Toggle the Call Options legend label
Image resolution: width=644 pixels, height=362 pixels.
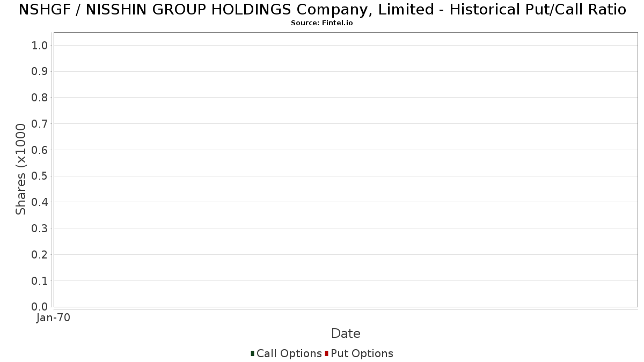(x=289, y=353)
